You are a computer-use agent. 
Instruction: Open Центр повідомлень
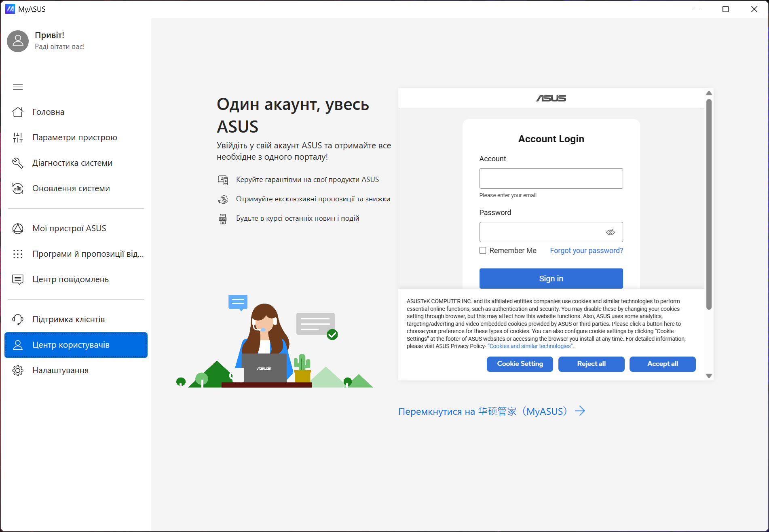click(x=76, y=279)
